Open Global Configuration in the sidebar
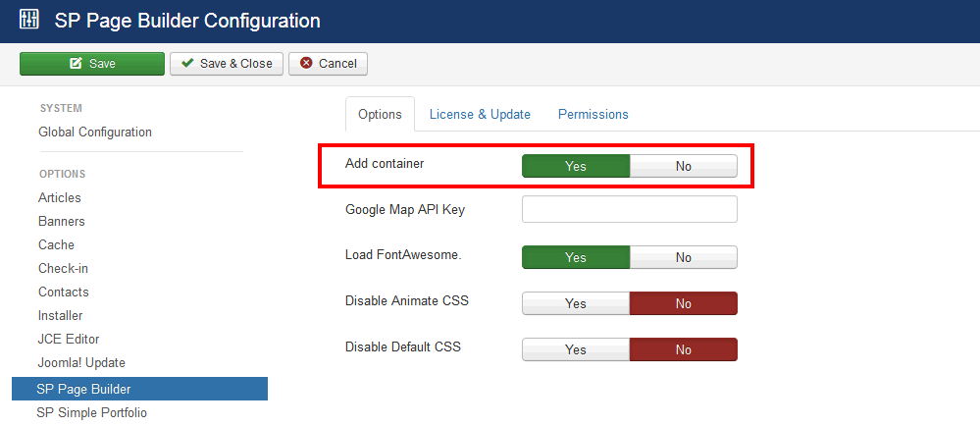This screenshot has height=426, width=980. (95, 132)
